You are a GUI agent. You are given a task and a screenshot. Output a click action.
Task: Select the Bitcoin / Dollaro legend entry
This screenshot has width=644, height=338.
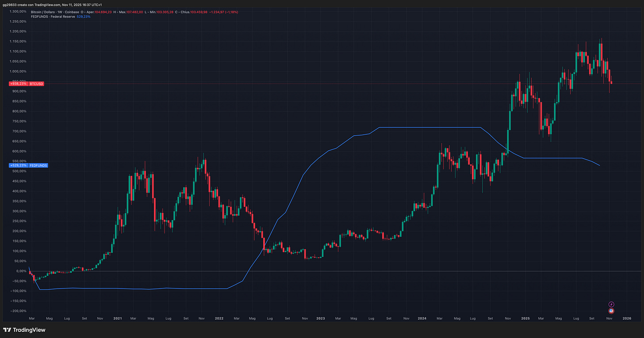pyautogui.click(x=43, y=12)
